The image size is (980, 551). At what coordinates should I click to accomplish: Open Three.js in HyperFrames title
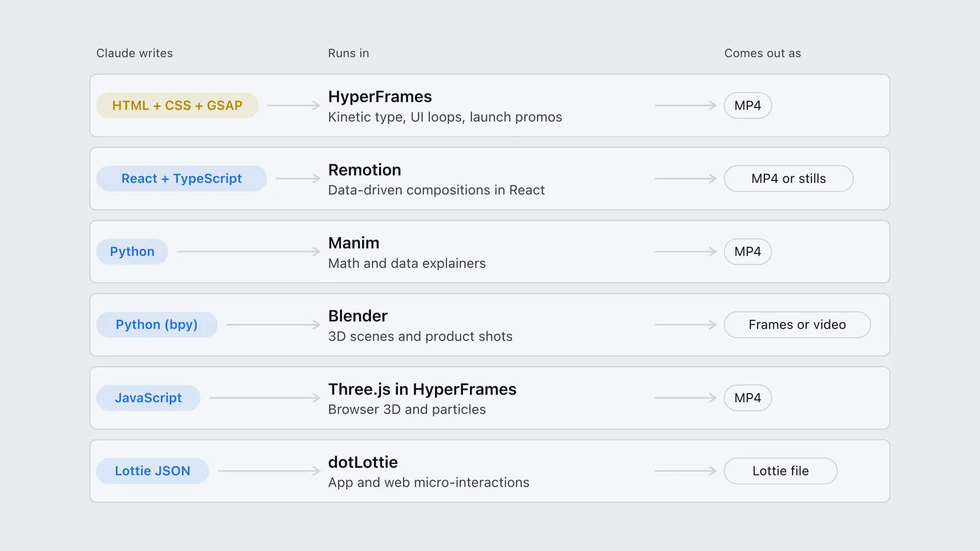click(x=422, y=389)
